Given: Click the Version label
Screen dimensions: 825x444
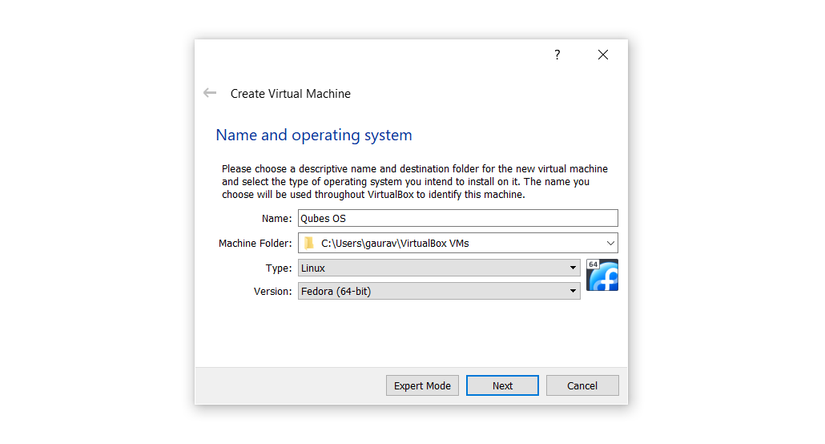Looking at the screenshot, I should tap(273, 291).
